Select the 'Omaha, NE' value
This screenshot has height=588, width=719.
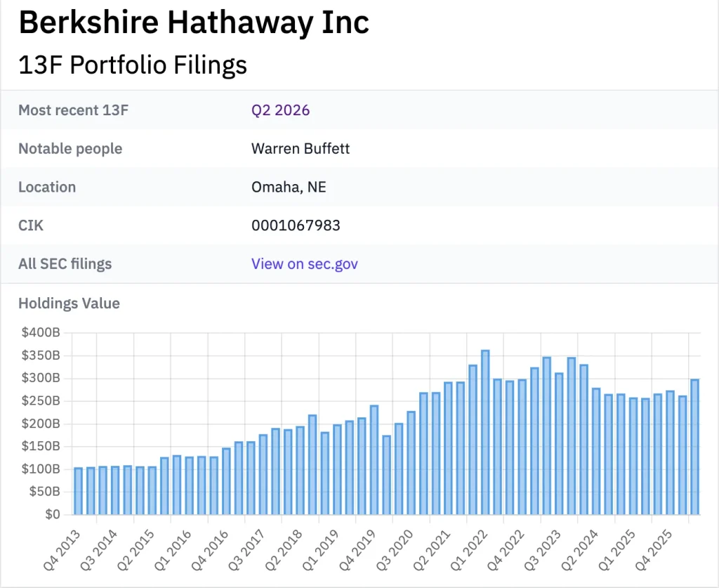[289, 187]
